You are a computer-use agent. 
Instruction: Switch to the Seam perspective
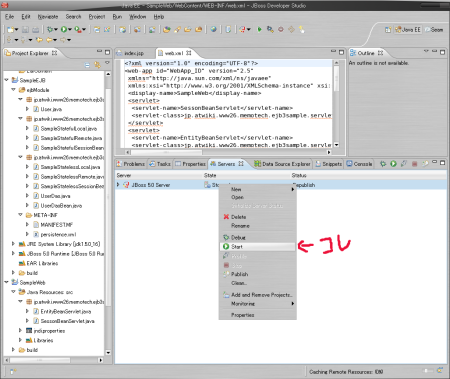(434, 30)
